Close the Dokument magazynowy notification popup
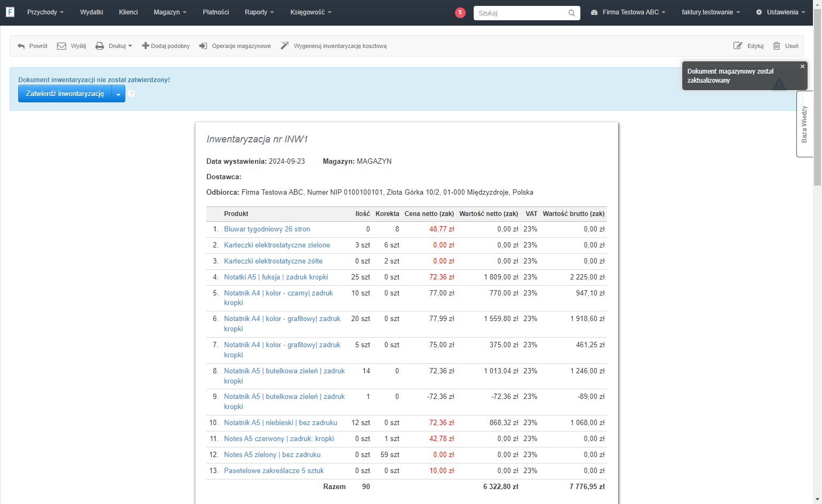This screenshot has width=822, height=504. click(x=802, y=67)
